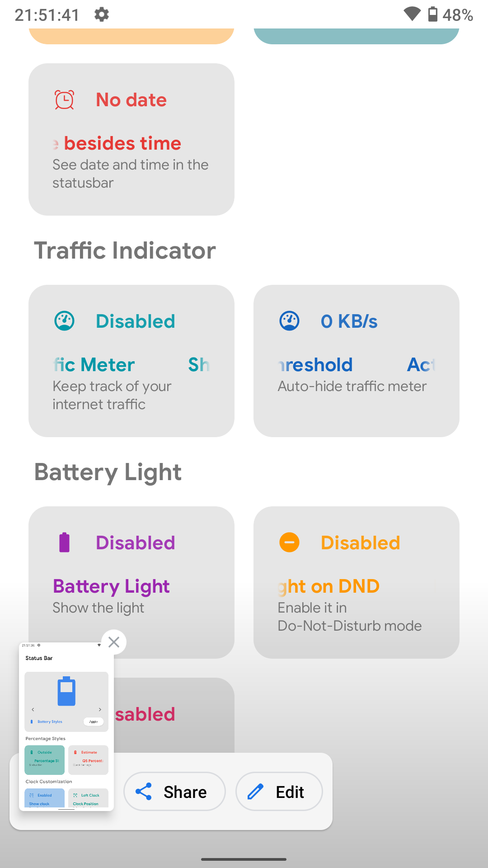The image size is (488, 868).
Task: Open settings gear icon in status bar
Action: 102,14
